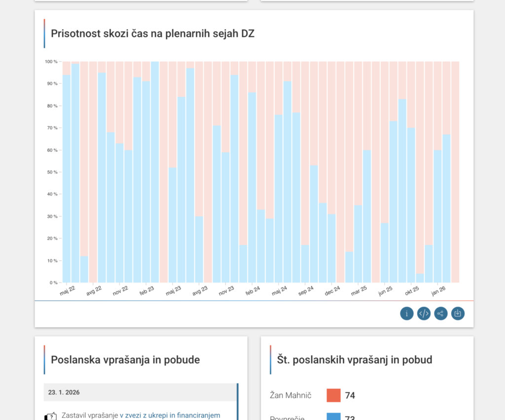Click the name label Žan Mahnič

[291, 395]
